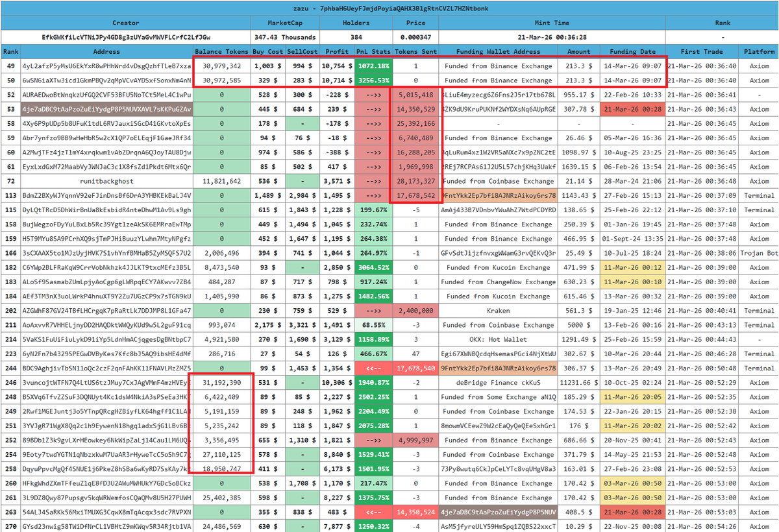Click the wallet address starting with 4yL2afzP5y
The width and height of the screenshot is (779, 532).
(106, 66)
